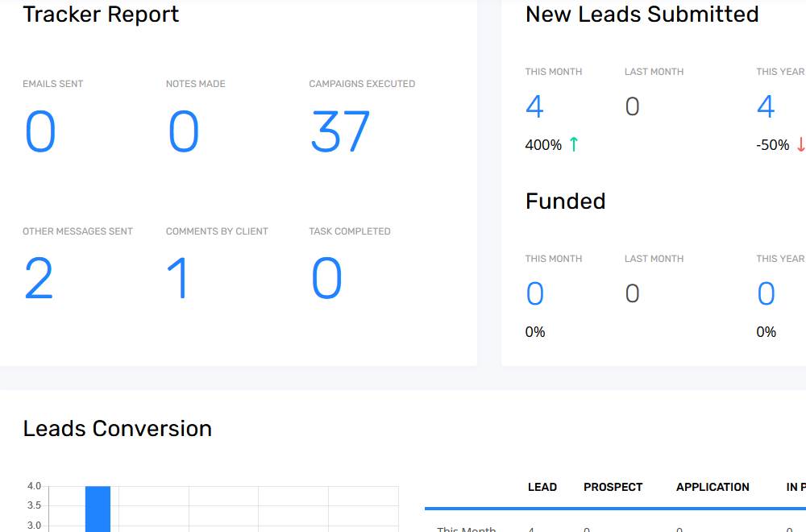Screen dimensions: 806x532
Task: Click the NOTES MADE label
Action: tap(195, 84)
